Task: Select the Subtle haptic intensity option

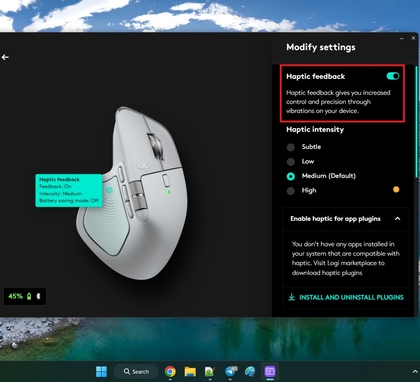Action: pos(291,147)
